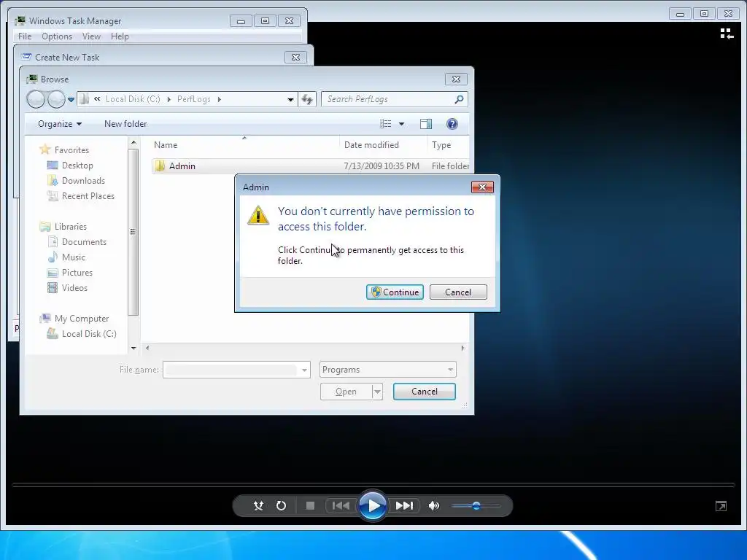Sort by the Date modified column header
This screenshot has height=560, width=747.
click(x=371, y=145)
